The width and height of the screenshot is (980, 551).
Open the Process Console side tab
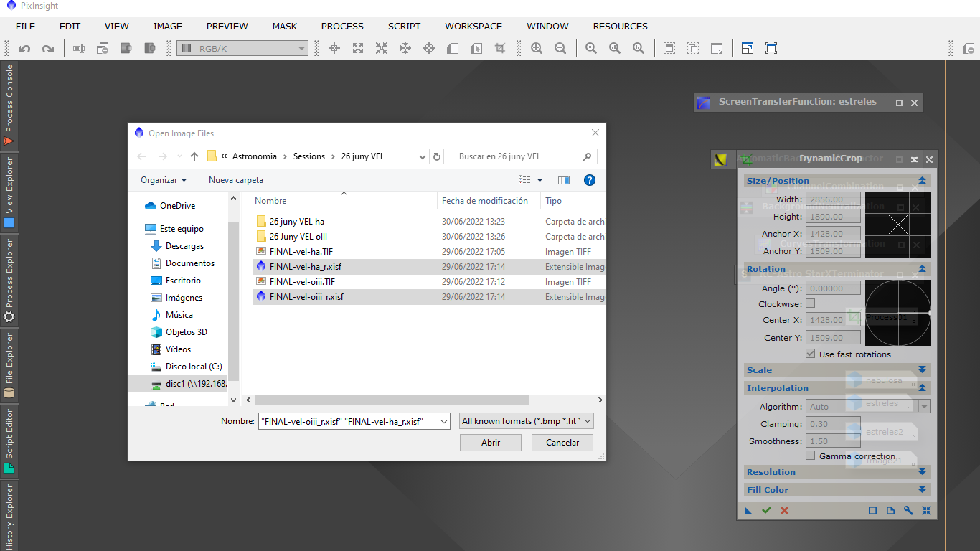pyautogui.click(x=9, y=106)
